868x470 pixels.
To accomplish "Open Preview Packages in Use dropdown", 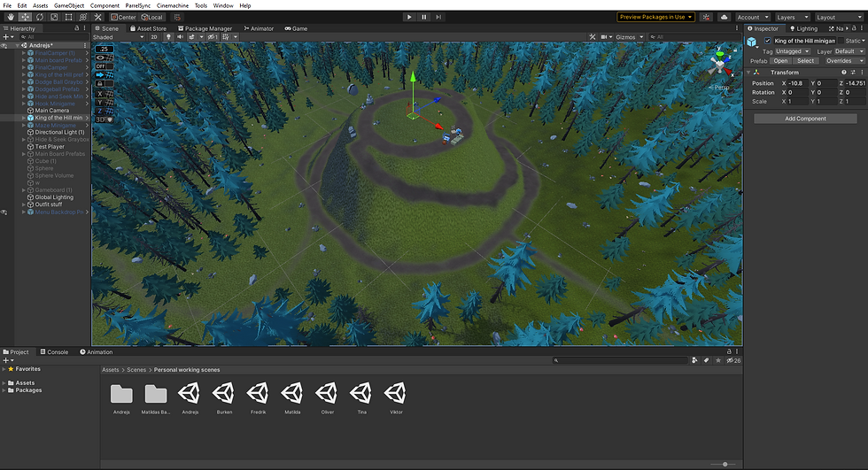I will pos(655,17).
